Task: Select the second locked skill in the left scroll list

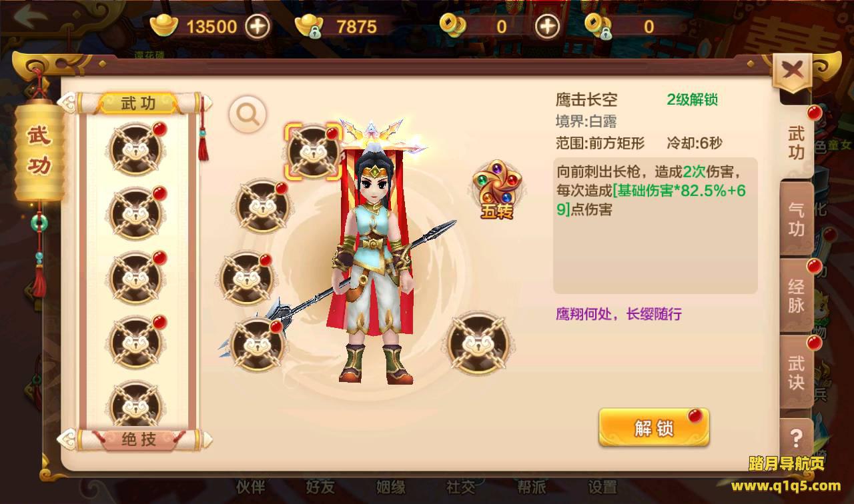Action: [x=137, y=214]
